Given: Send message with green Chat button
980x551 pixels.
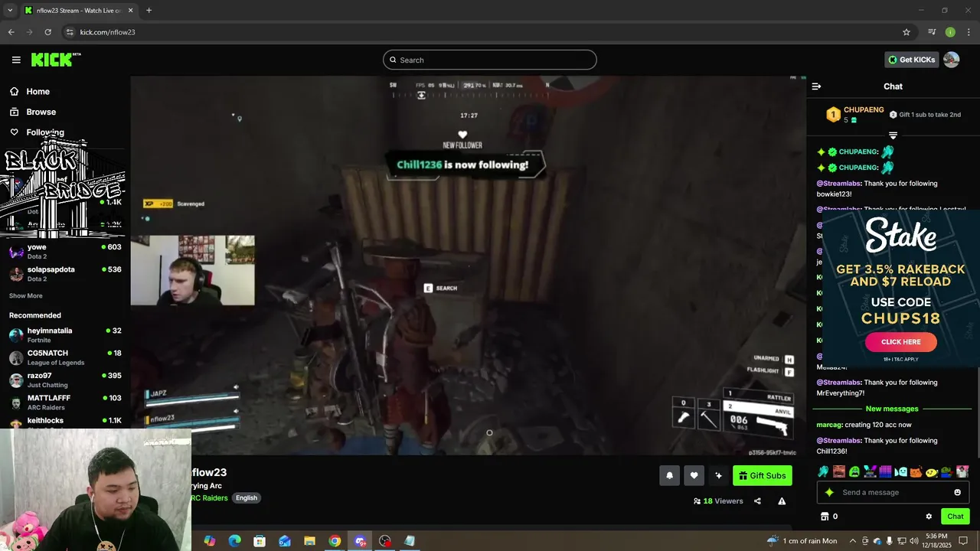Looking at the screenshot, I should [955, 517].
